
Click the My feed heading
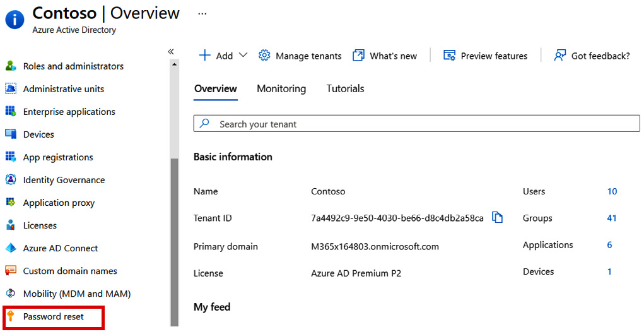212,307
